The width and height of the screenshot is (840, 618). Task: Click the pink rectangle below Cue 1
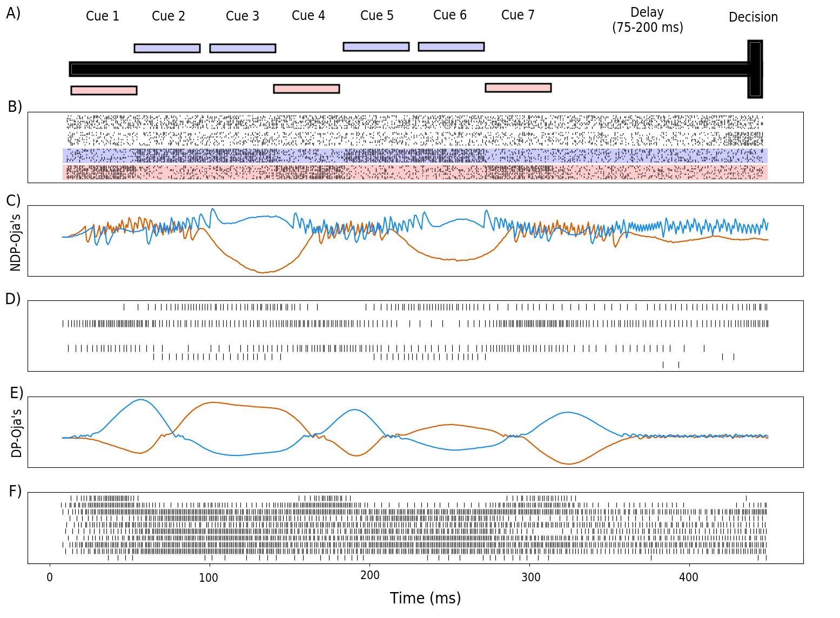coord(104,90)
